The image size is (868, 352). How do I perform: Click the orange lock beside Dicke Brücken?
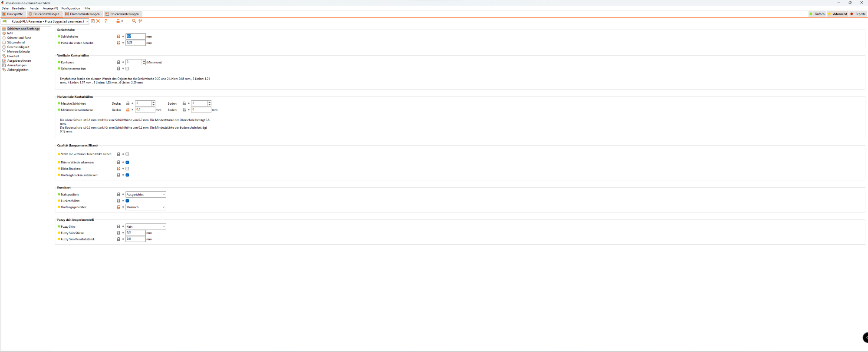(118, 169)
